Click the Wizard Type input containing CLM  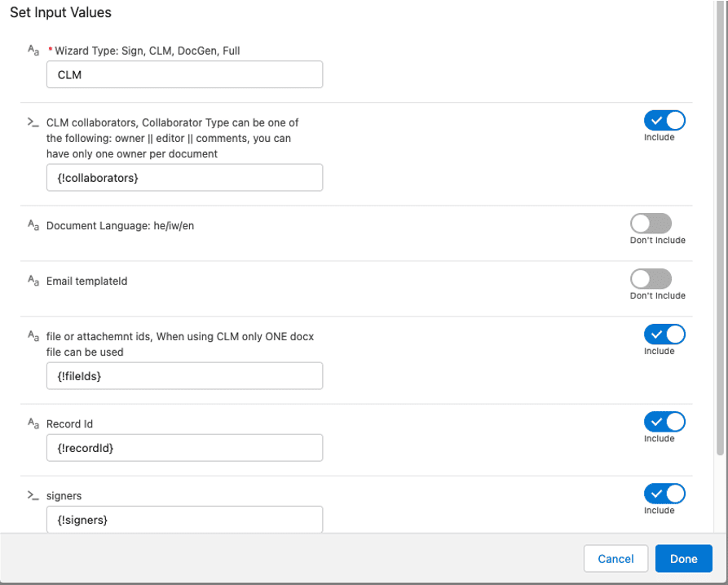184,74
